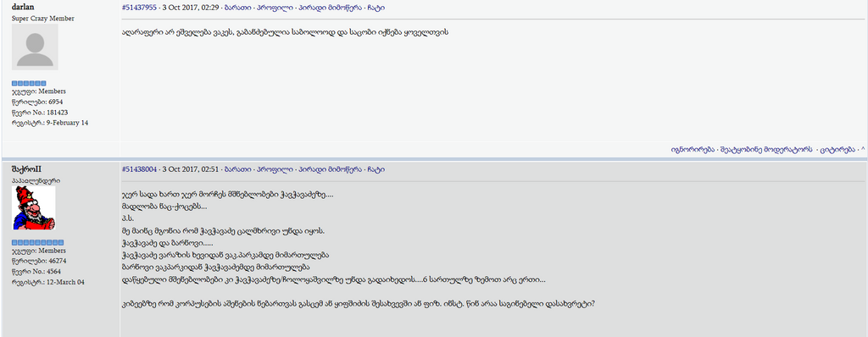Click the პაპალეხდერი user title
Image resolution: width=868 pixels, height=337 pixels.
[x=36, y=180]
